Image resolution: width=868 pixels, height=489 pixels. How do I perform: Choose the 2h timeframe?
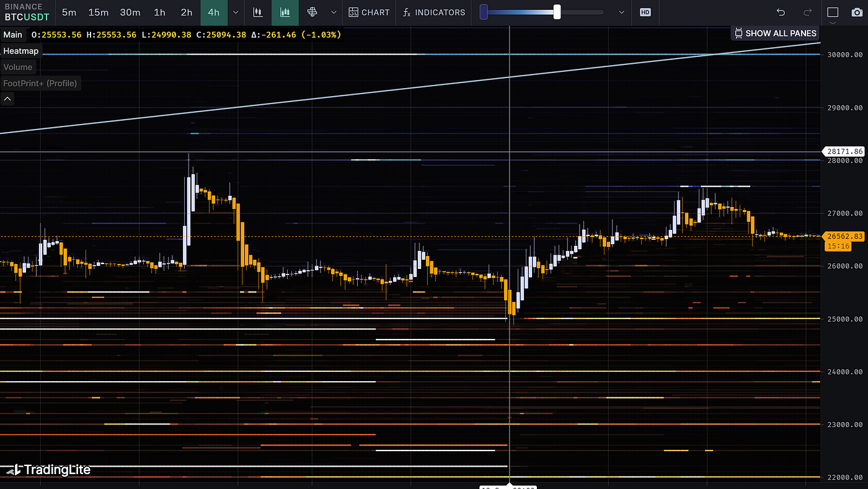[187, 12]
